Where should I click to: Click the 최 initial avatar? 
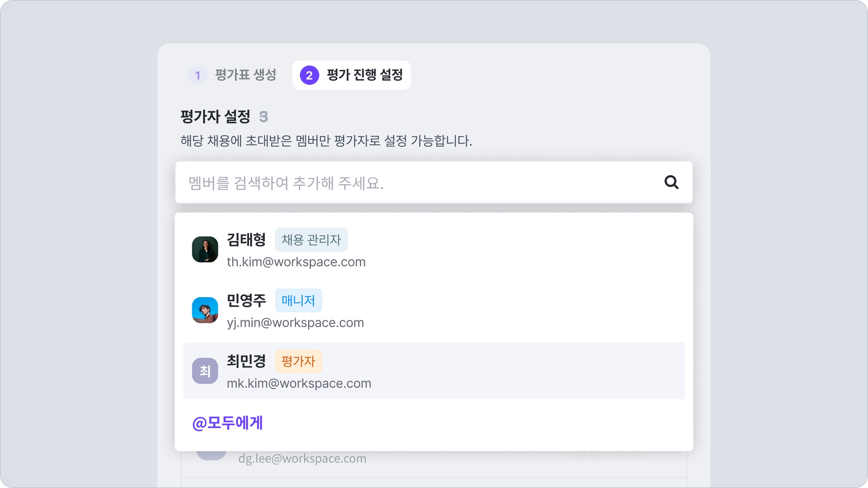205,371
